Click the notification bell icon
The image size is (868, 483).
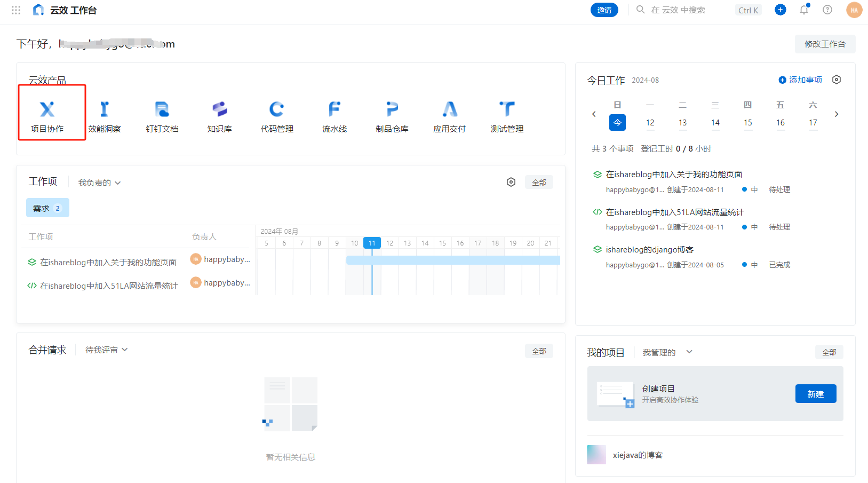[x=804, y=10]
